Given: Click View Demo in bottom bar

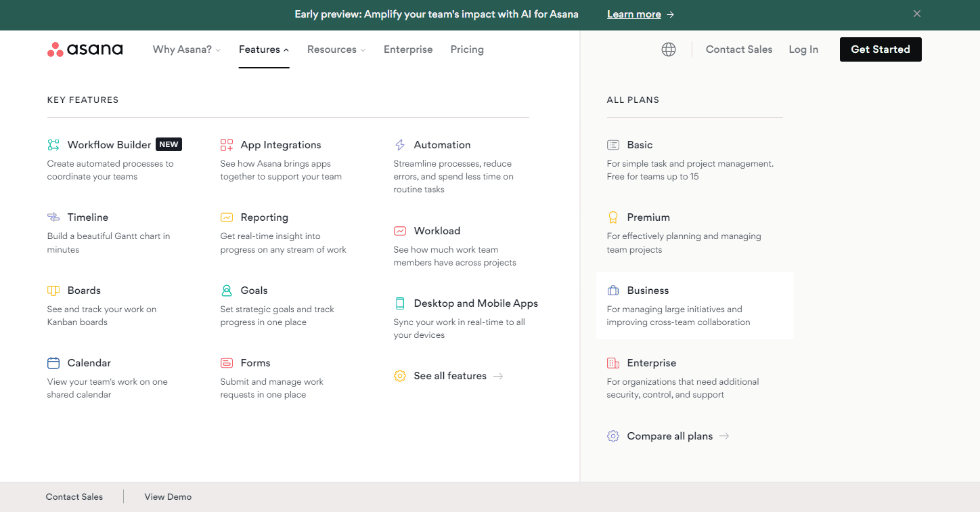Looking at the screenshot, I should point(168,496).
